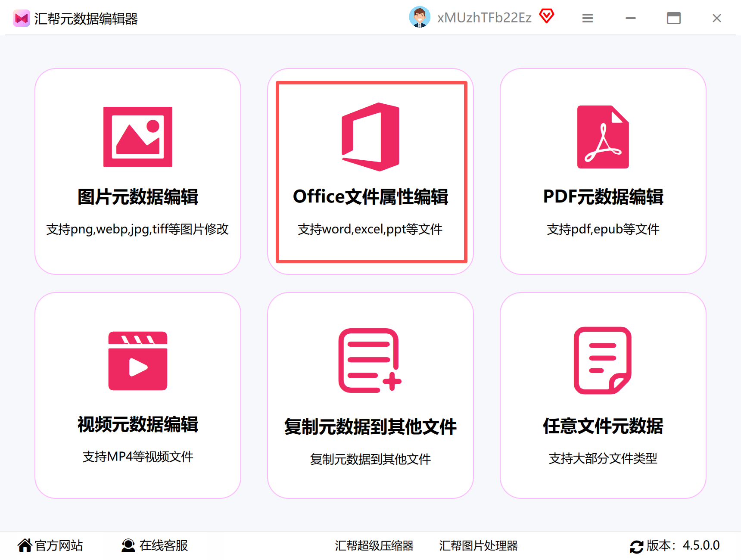The width and height of the screenshot is (741, 560).
Task: Click the refresh icon beside 版本
Action: (637, 546)
